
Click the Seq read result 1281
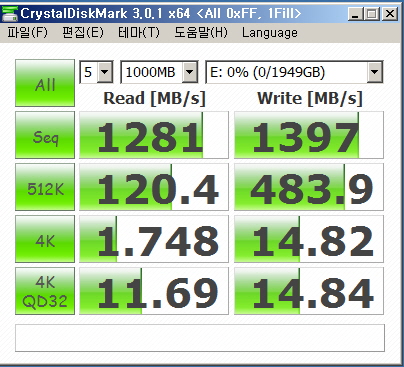click(154, 135)
